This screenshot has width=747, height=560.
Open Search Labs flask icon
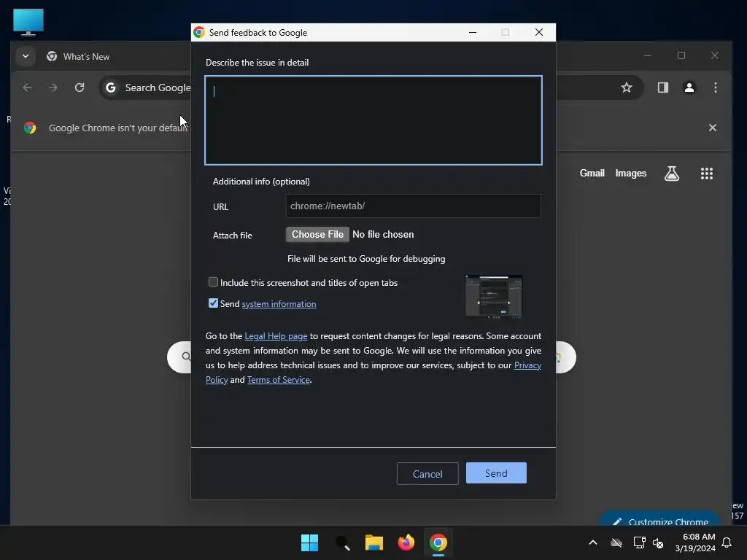click(x=672, y=174)
